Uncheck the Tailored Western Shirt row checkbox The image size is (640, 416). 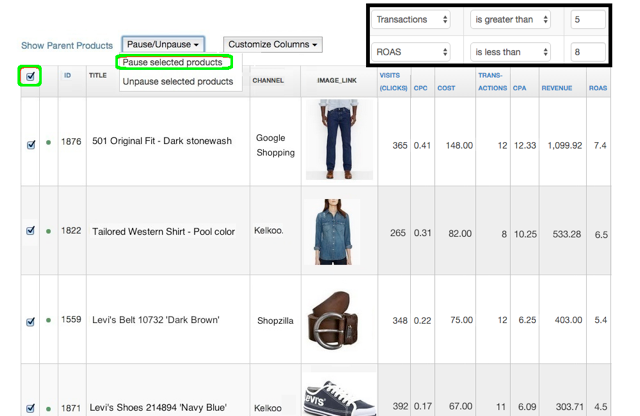pyautogui.click(x=31, y=231)
